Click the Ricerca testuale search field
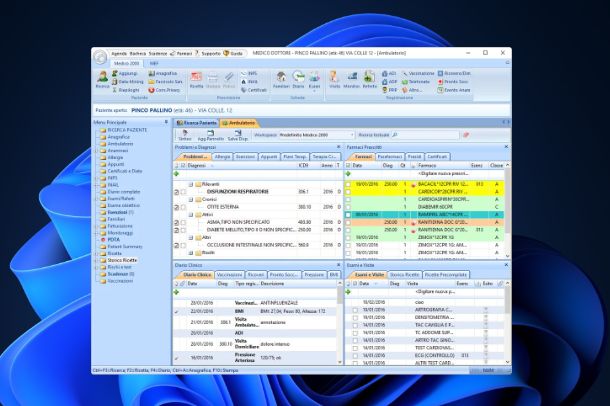Screen dimensions: 610x406 [424, 135]
